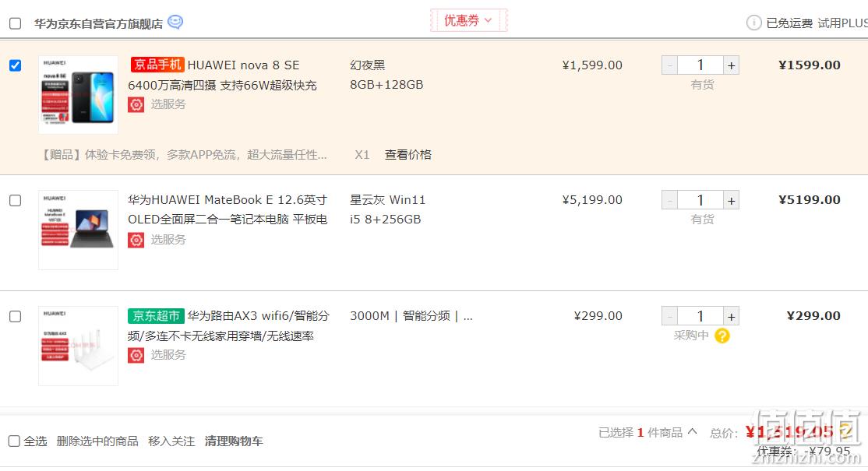868x471 pixels.
Task: Click the ¥5199.00 subtotal
Action: point(810,200)
